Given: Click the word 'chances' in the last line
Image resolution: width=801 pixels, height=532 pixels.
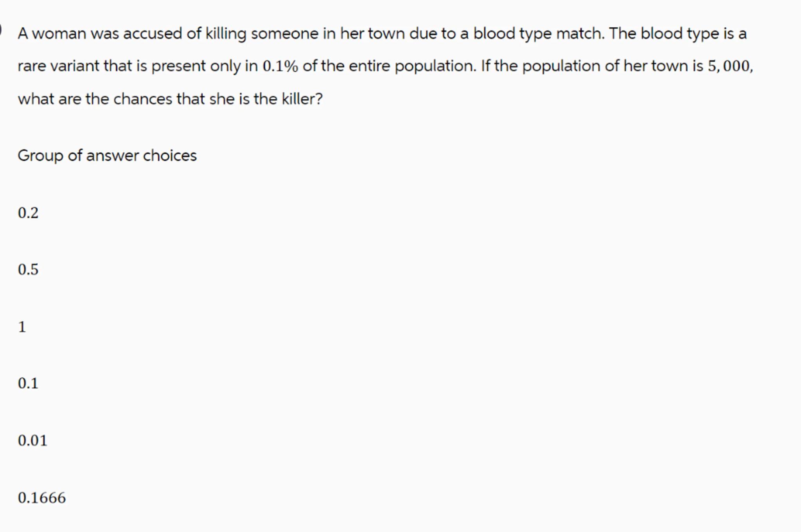Looking at the screenshot, I should tap(143, 99).
